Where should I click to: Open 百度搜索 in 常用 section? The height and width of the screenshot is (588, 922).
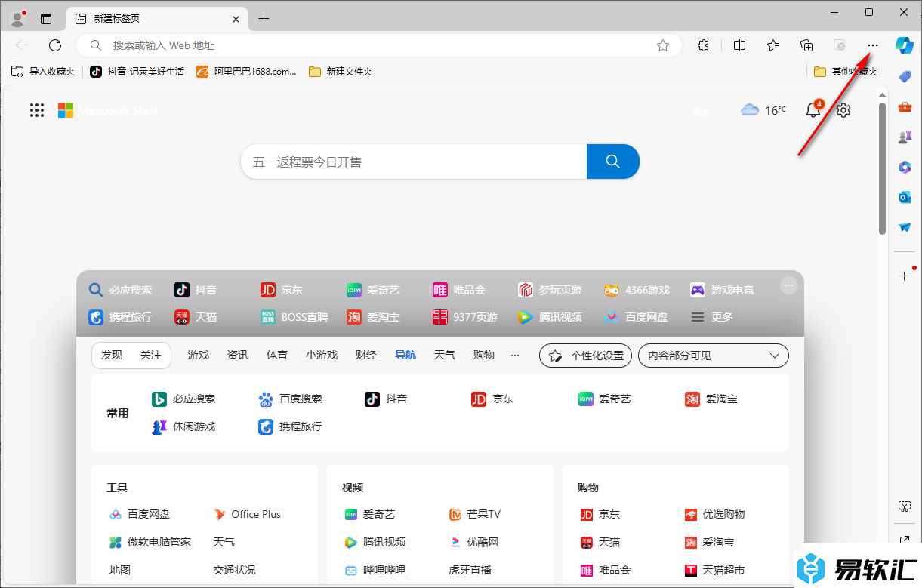(290, 399)
